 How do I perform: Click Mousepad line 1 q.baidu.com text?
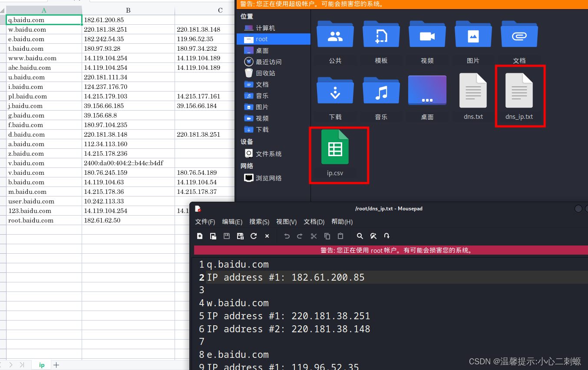pos(238,264)
